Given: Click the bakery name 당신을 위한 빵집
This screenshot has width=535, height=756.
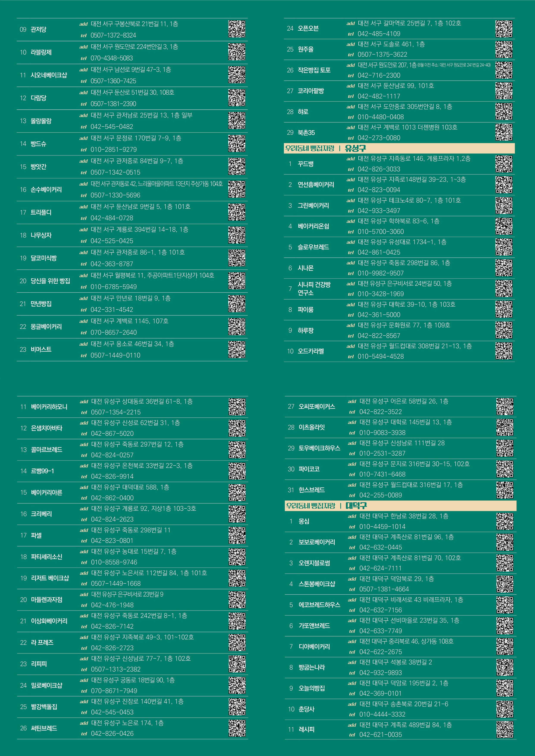Looking at the screenshot, I should [50, 281].
